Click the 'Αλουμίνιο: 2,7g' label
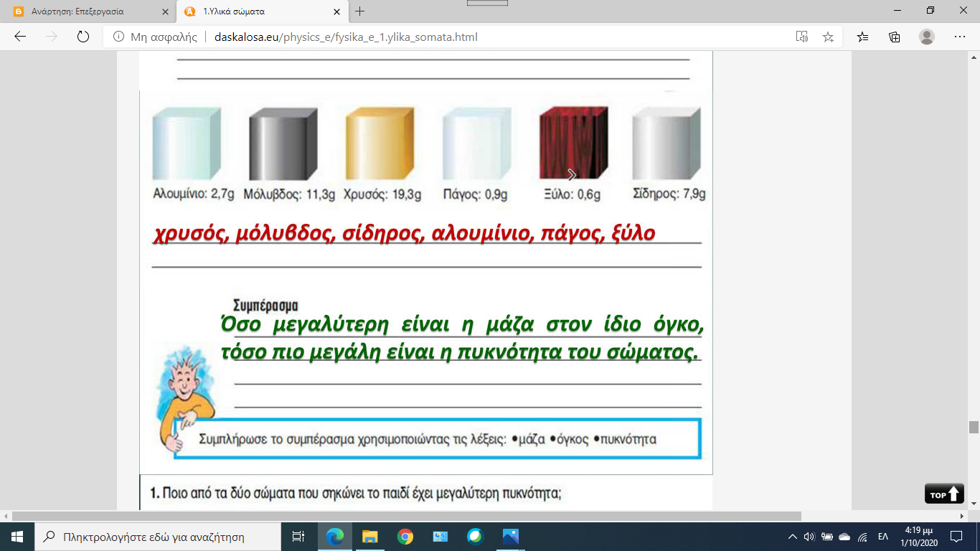Viewport: 980px width, 551px height. pyautogui.click(x=194, y=194)
